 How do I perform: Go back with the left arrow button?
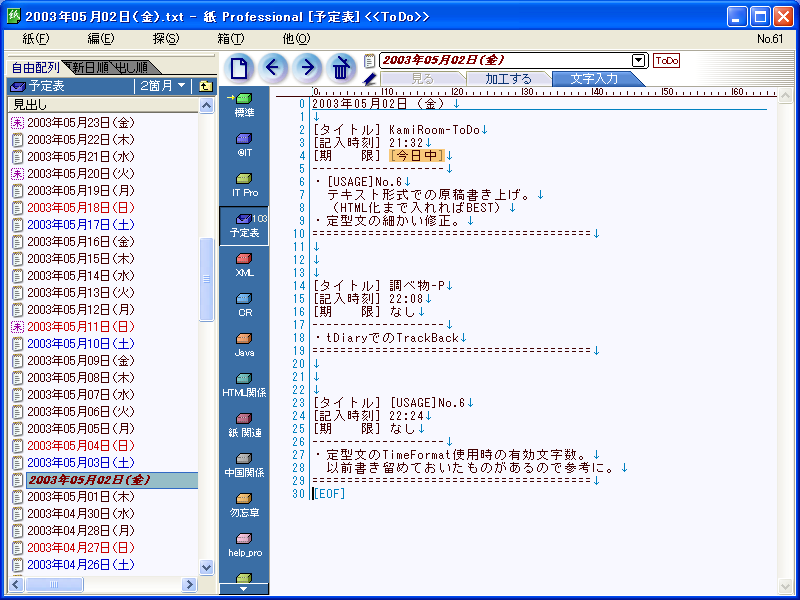273,68
